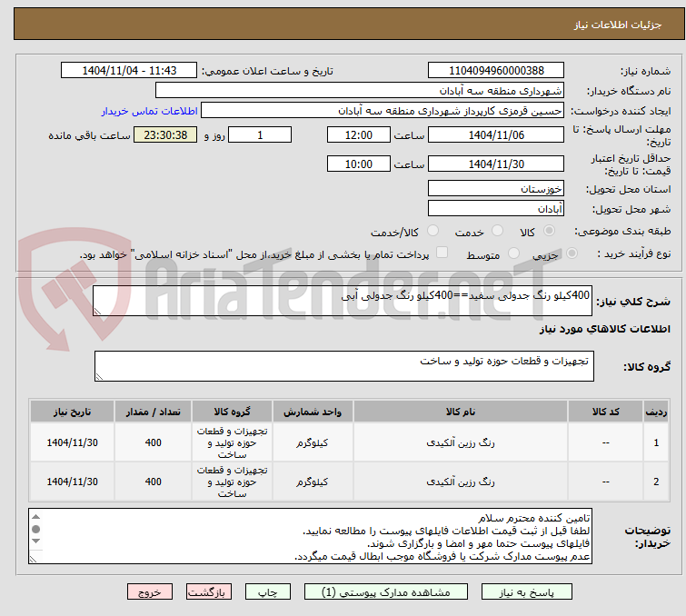This screenshot has width=686, height=616.
Task: Click goods group cell in row 2
Action: point(232,482)
